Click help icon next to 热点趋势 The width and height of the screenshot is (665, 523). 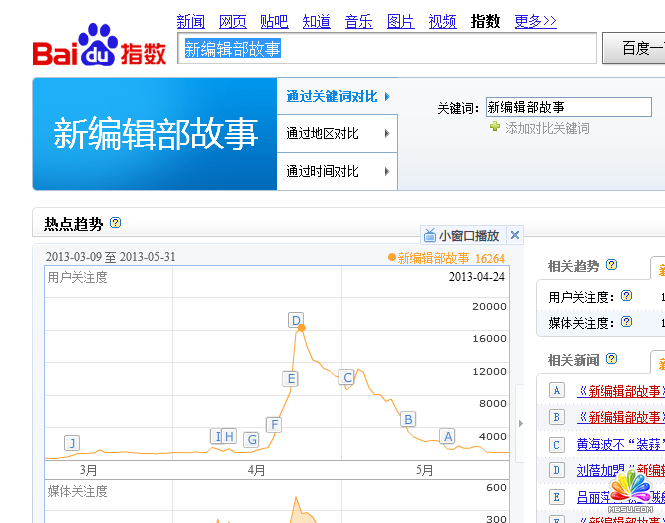116,223
